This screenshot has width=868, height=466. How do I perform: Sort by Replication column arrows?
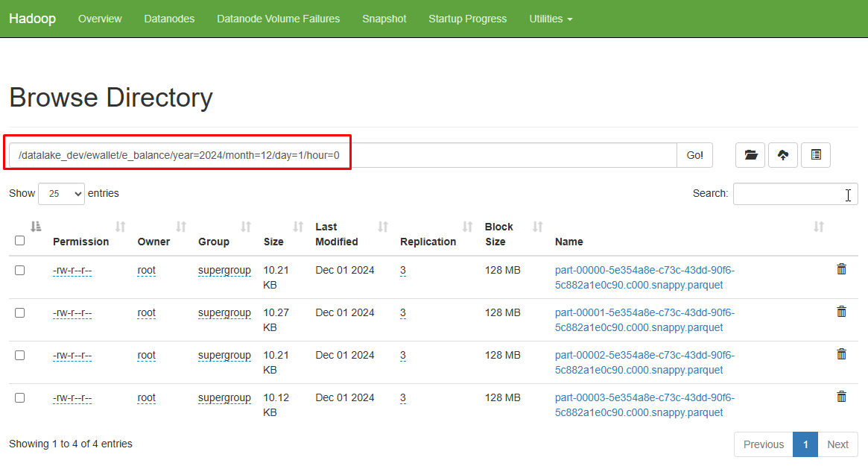point(467,226)
